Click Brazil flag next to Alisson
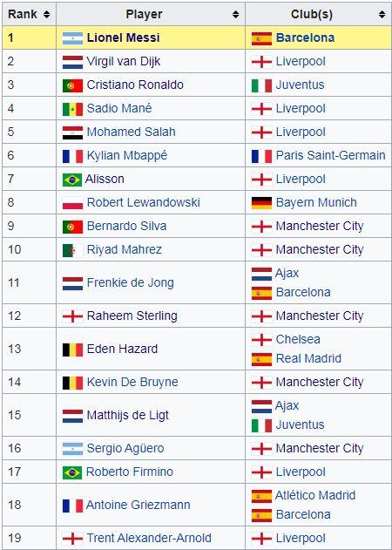 (x=72, y=180)
